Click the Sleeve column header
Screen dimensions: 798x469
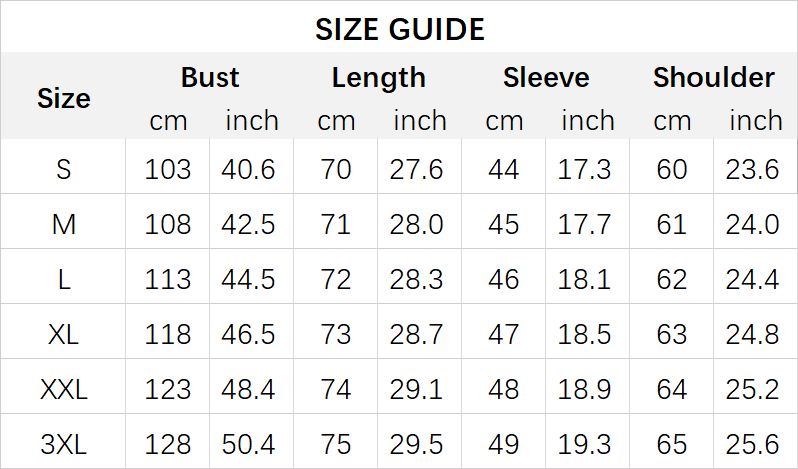tap(546, 78)
